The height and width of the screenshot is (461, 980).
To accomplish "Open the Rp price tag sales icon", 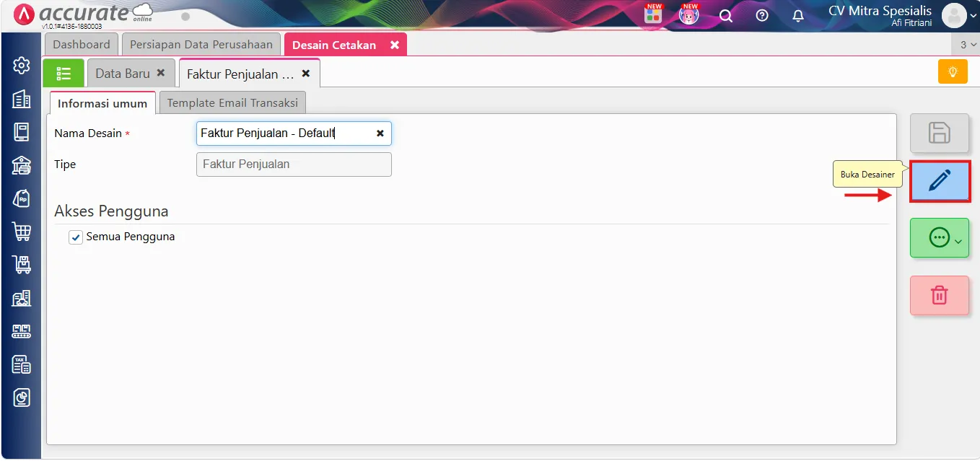I will click(22, 198).
